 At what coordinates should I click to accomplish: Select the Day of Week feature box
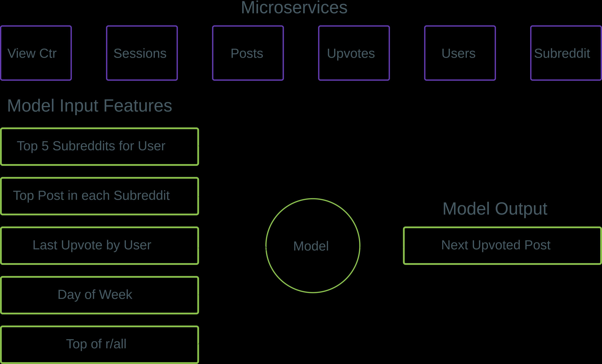[99, 295]
